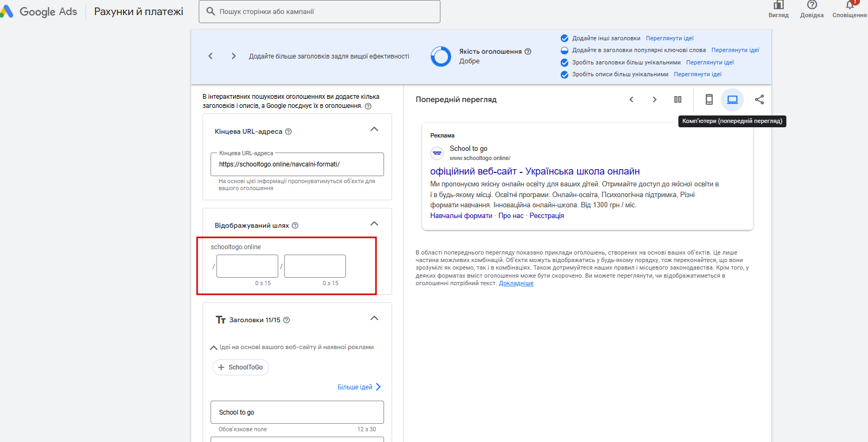
Task: View ideas for Додайте інші заголовки
Action: [x=670, y=38]
